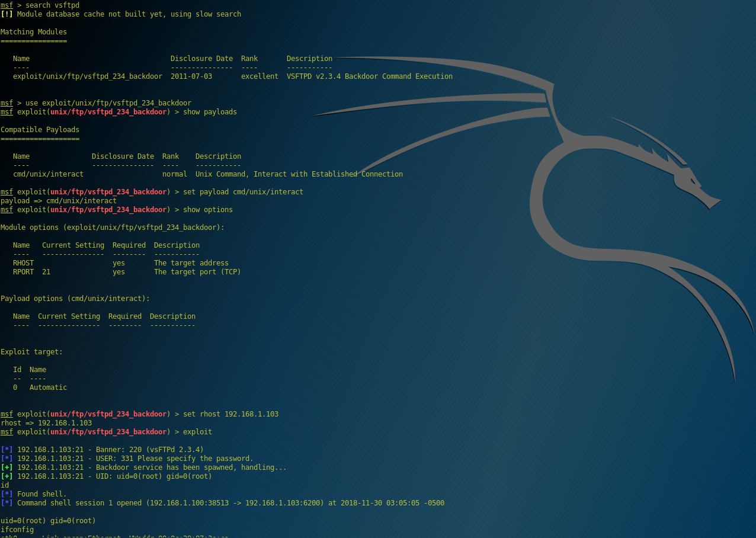756x538 pixels.
Task: Click the 'Banner: 220 (vsFTPd 2.3.4)' line
Action: (102, 450)
